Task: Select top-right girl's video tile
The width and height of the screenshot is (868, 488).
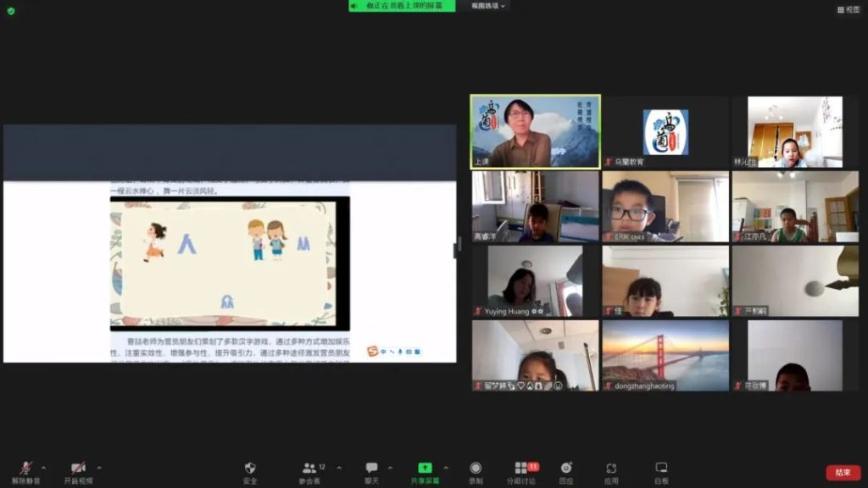Action: [795, 132]
